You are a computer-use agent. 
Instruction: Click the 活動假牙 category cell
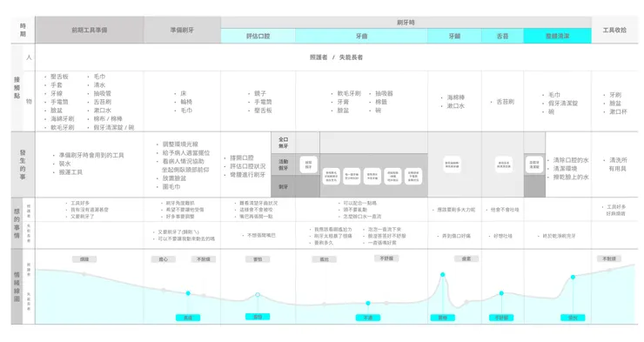tap(284, 164)
